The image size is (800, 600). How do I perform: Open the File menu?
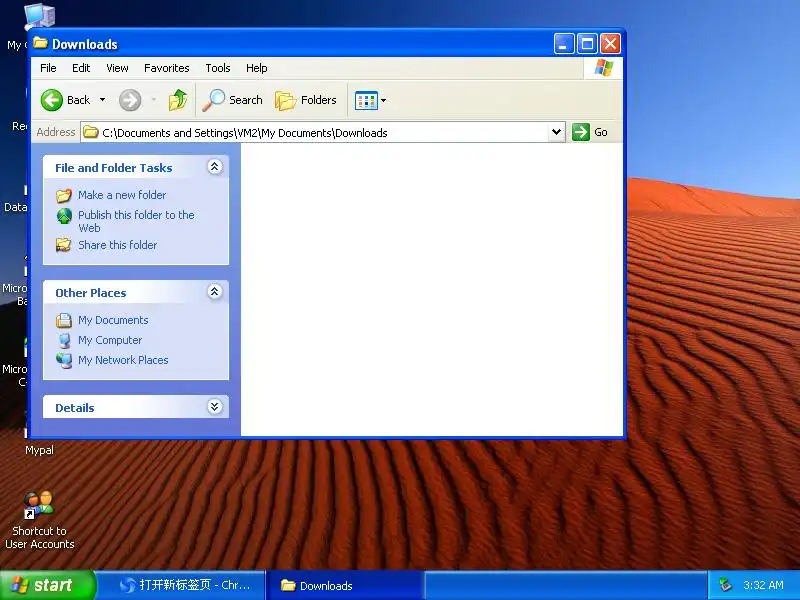[x=48, y=68]
